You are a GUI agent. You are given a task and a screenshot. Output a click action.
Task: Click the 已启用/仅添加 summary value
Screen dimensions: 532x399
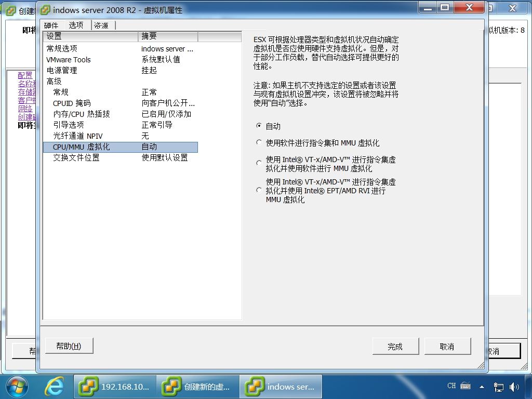click(x=166, y=114)
